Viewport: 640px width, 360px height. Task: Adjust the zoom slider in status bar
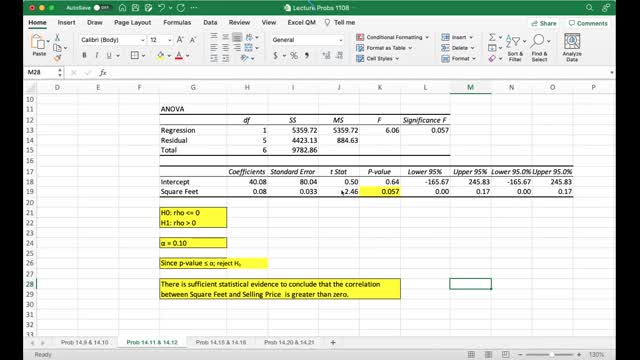[x=551, y=354]
